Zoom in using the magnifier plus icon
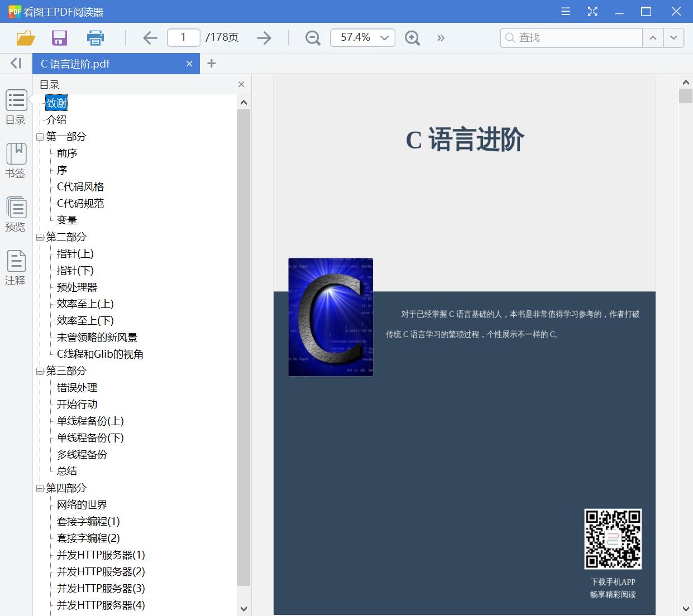693x616 pixels. pos(412,37)
